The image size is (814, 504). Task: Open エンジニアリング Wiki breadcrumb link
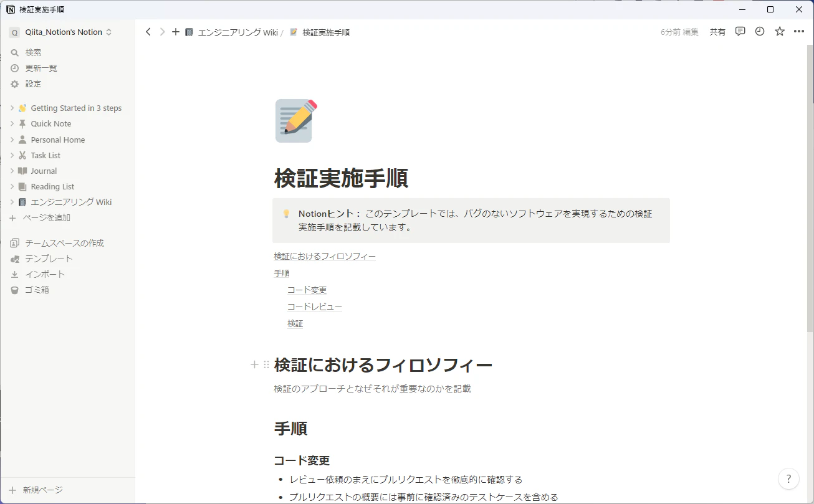[231, 32]
